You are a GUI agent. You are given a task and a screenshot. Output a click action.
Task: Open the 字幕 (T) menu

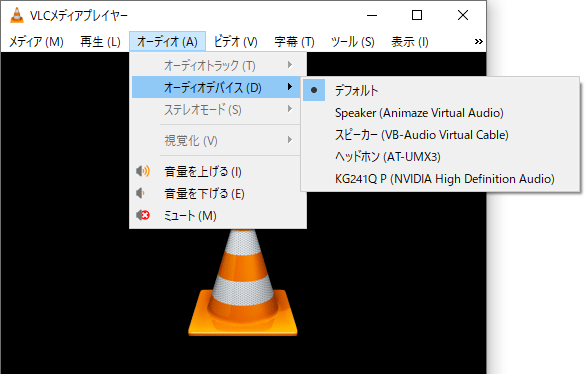(294, 41)
